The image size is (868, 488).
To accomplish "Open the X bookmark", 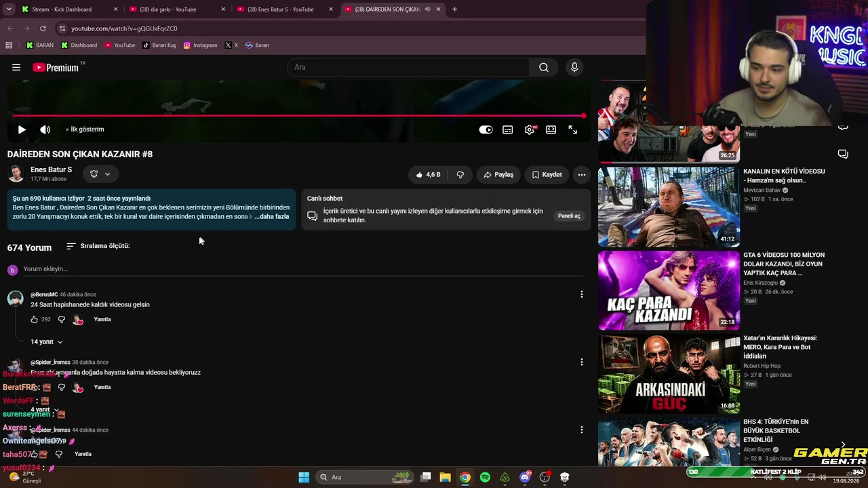I will [x=231, y=45].
